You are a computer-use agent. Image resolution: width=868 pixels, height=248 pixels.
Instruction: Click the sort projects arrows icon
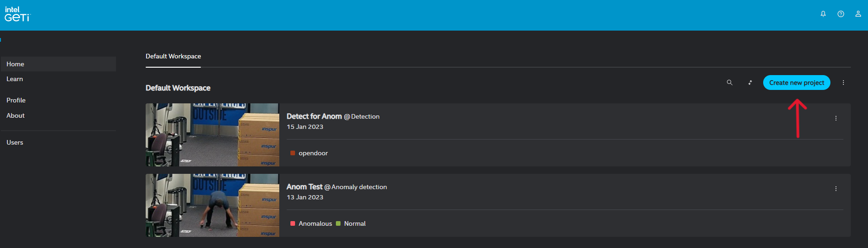(x=750, y=83)
